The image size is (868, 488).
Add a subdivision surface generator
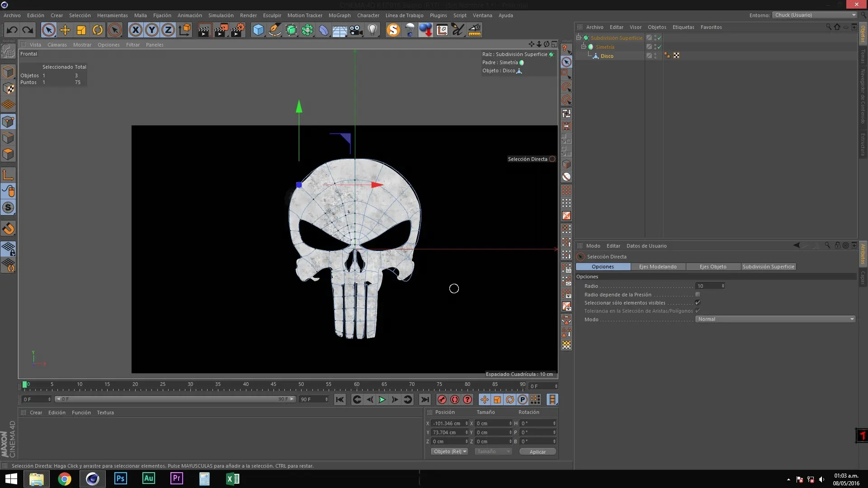(x=291, y=30)
